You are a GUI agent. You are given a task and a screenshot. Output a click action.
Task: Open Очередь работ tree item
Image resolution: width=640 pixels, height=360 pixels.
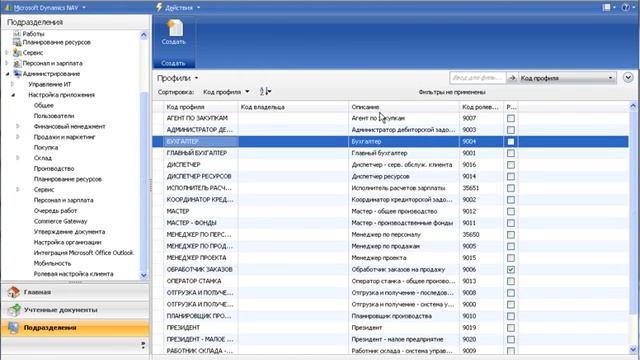55,211
